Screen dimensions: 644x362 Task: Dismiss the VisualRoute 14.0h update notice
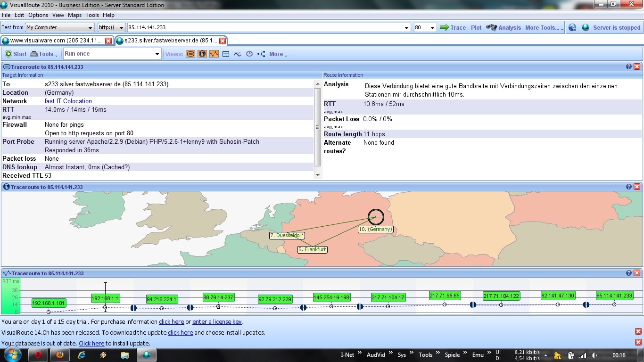(x=638, y=332)
